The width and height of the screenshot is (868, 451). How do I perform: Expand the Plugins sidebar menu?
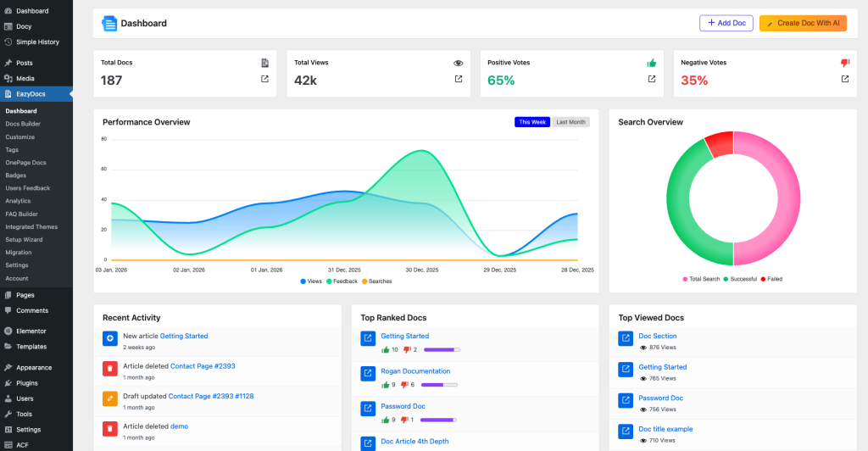(26, 383)
